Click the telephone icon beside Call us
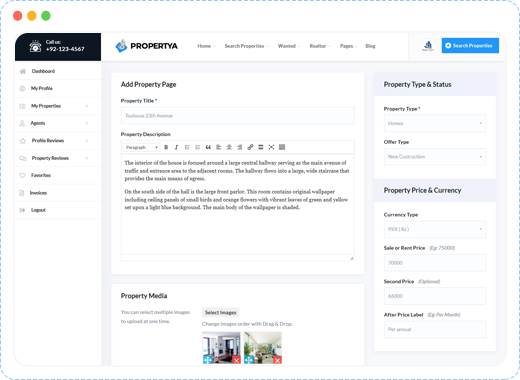This screenshot has width=520, height=380. tap(35, 46)
